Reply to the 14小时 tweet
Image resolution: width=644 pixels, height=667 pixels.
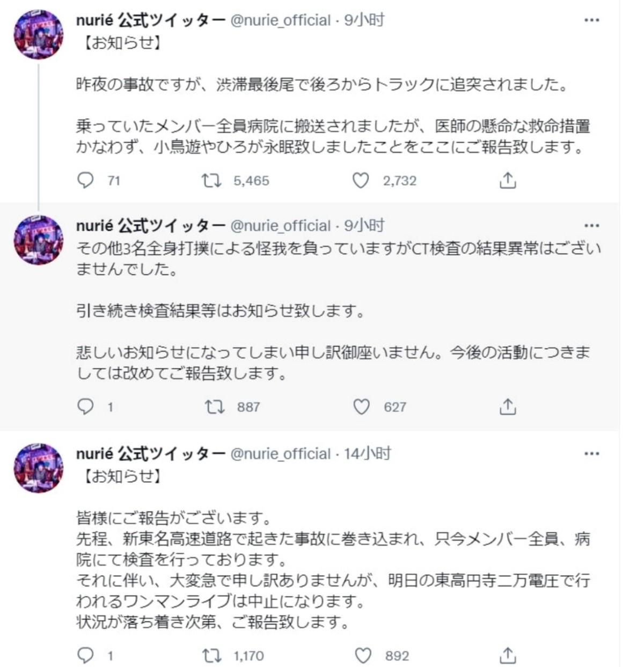pos(86,655)
